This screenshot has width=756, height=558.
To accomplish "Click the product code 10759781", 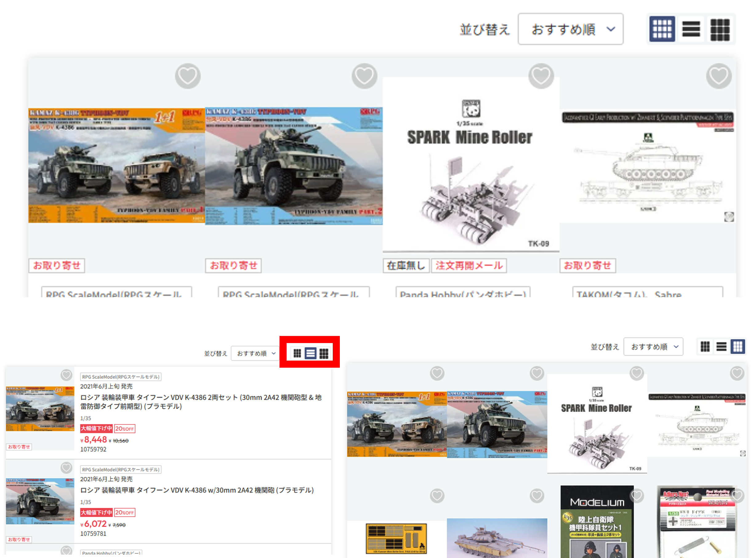I will (93, 534).
